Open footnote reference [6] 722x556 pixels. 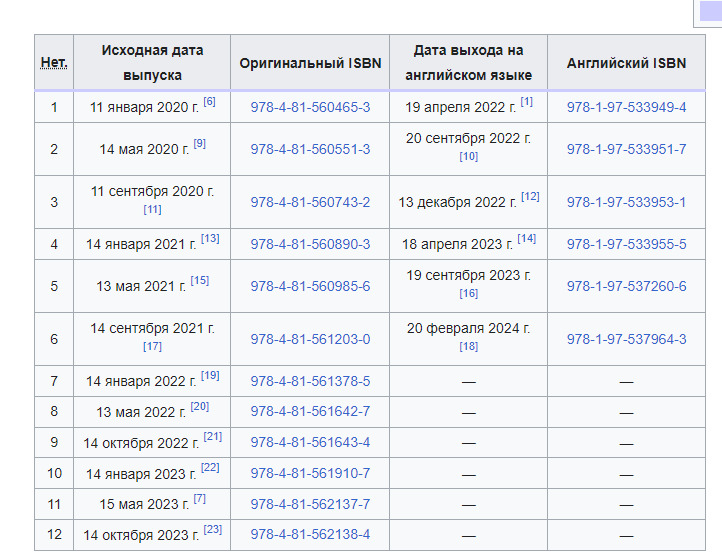point(209,102)
